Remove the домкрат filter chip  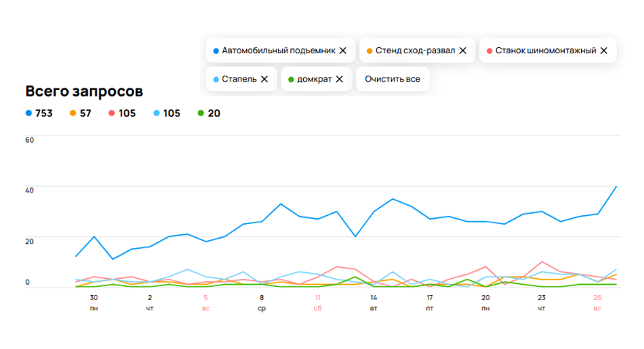[339, 79]
